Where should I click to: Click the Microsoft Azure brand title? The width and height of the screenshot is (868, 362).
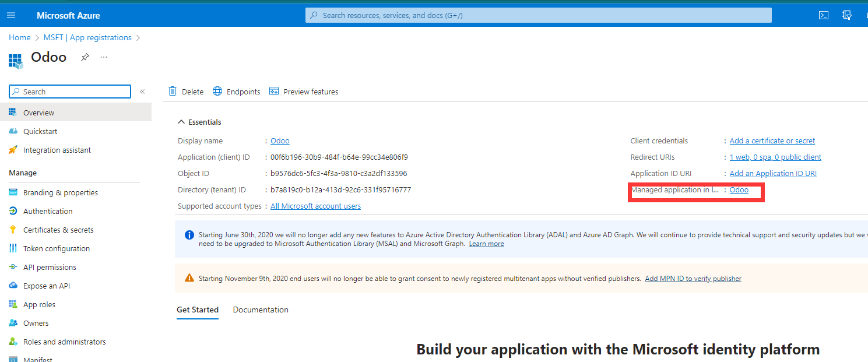[68, 15]
